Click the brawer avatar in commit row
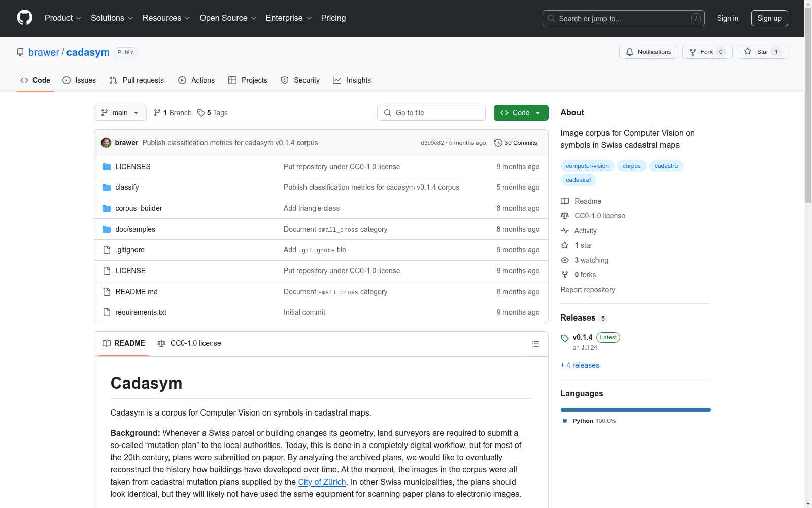Image resolution: width=812 pixels, height=508 pixels. click(x=106, y=143)
